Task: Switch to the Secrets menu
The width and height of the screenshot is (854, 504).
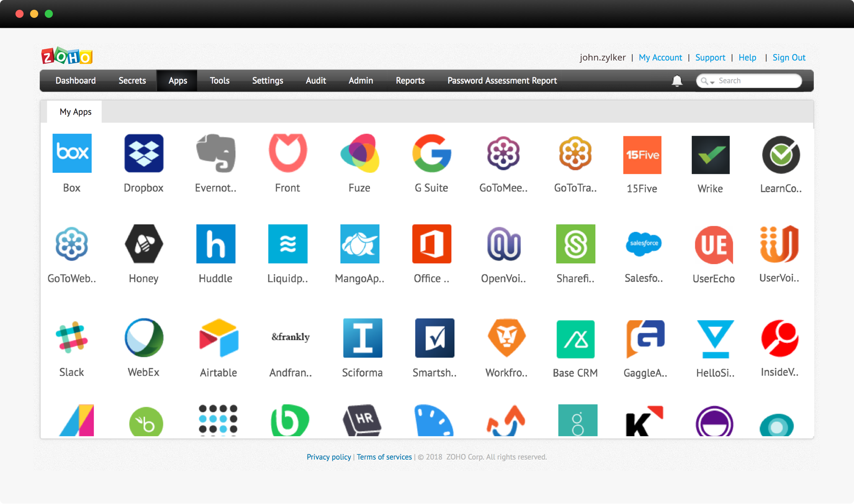Action: [132, 80]
